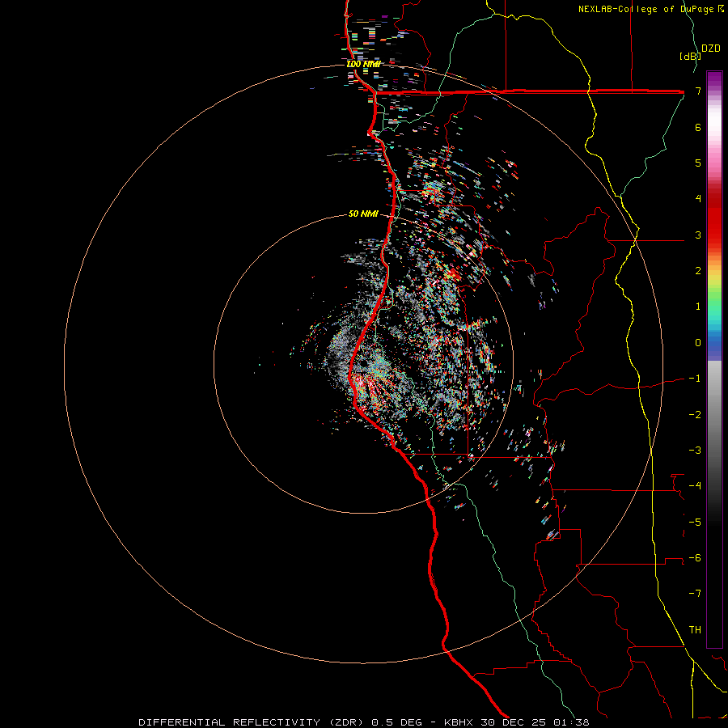728x728 pixels.
Task: Click the "-1" value on the color scale
Action: click(x=695, y=379)
